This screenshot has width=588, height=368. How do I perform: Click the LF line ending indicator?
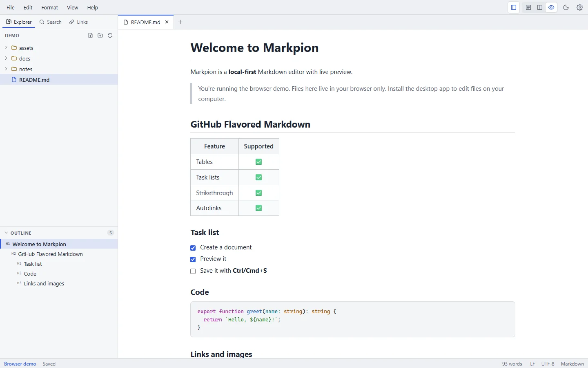point(532,364)
